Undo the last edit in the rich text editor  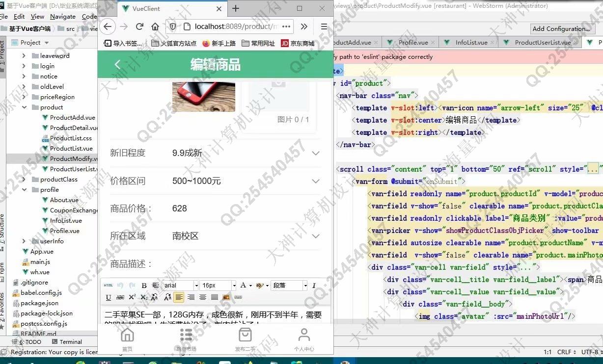click(x=120, y=286)
